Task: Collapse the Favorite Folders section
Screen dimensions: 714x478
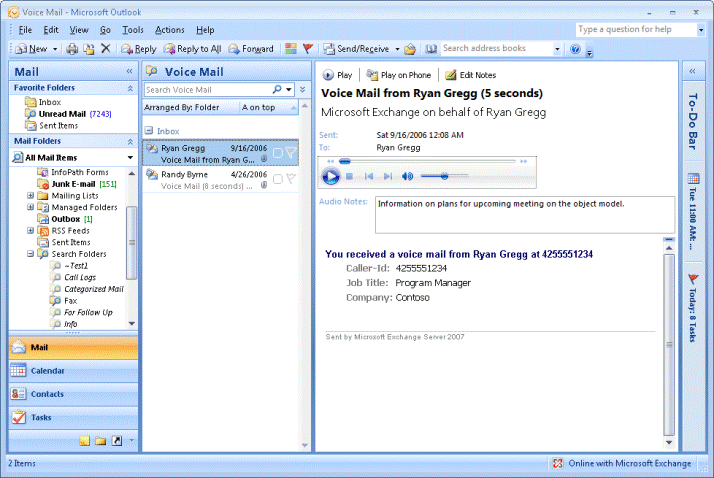Action: point(130,88)
